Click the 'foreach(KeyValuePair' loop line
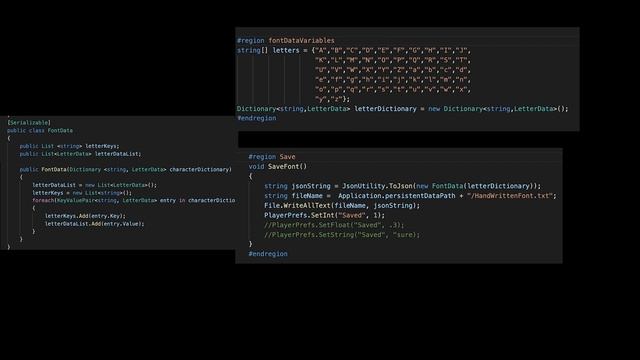The image size is (640, 360). 133,200
